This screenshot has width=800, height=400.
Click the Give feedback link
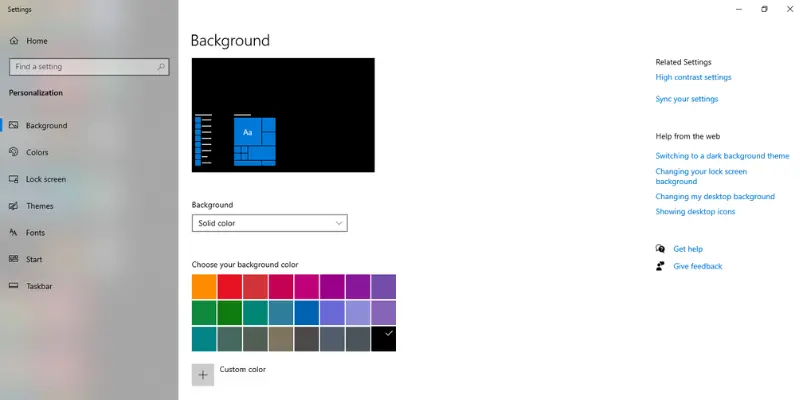(697, 266)
